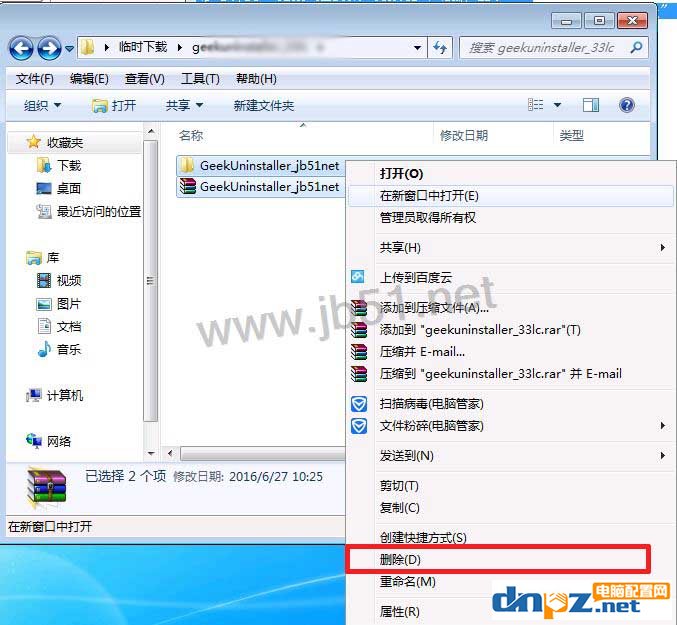Choose 管理员取得所有权 in context menu
The width and height of the screenshot is (677, 625).
511,217
